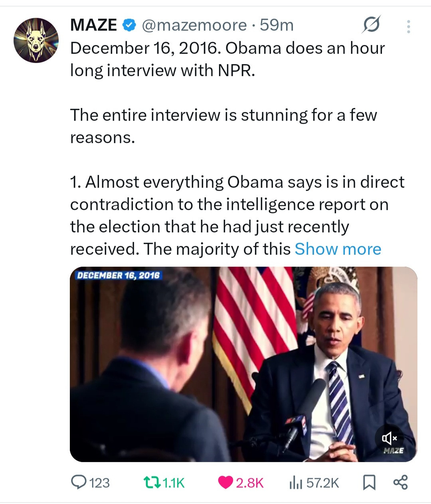Click the MAZE display name
431x504 pixels.
coord(93,26)
